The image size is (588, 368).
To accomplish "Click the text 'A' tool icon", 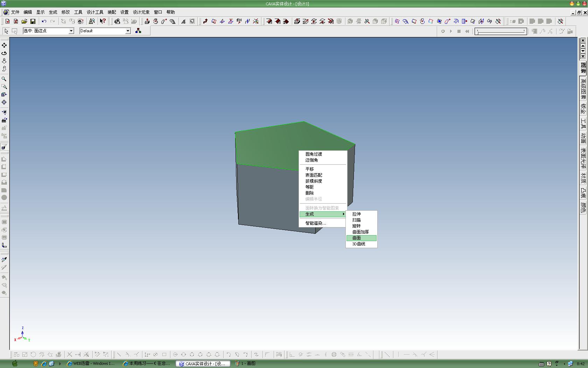I will (x=183, y=21).
